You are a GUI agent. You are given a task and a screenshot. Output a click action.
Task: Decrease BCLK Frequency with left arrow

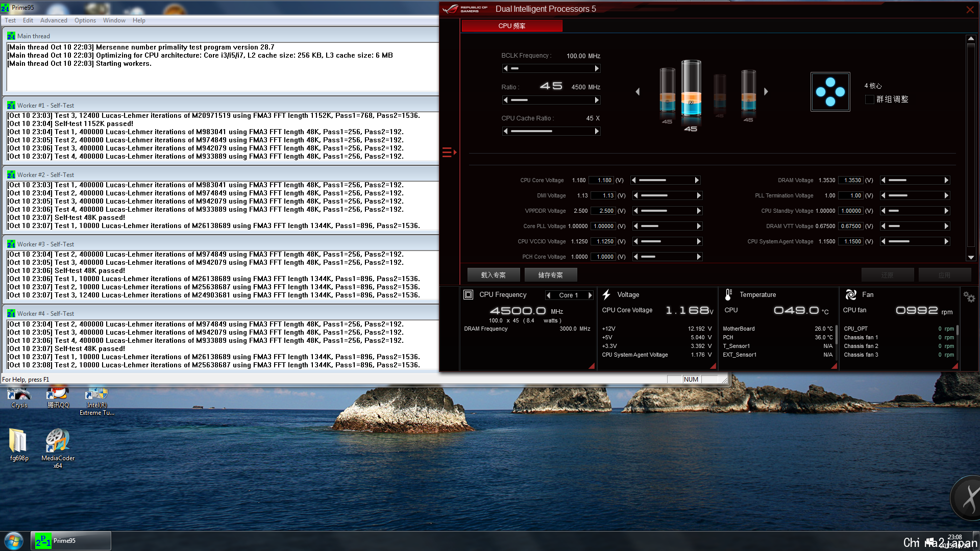point(505,68)
